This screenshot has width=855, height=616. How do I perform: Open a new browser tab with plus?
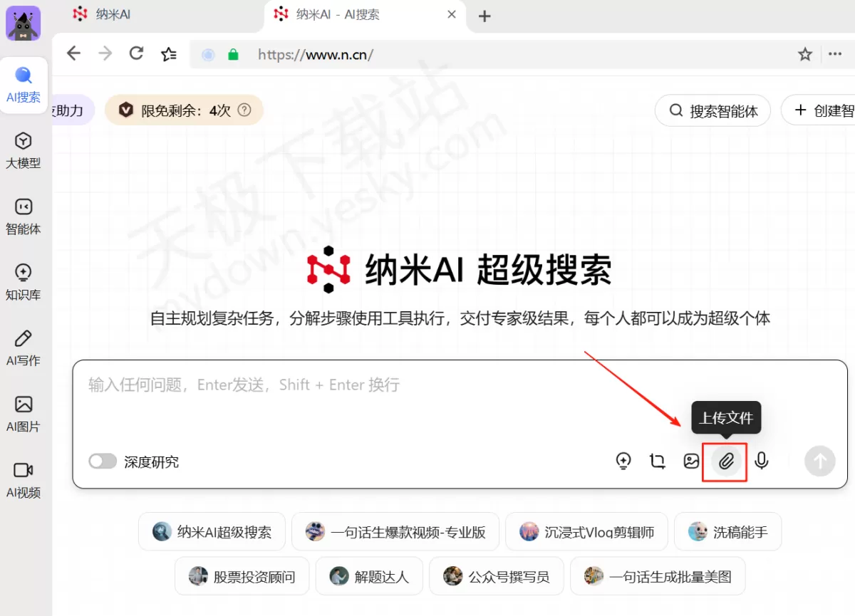[484, 16]
